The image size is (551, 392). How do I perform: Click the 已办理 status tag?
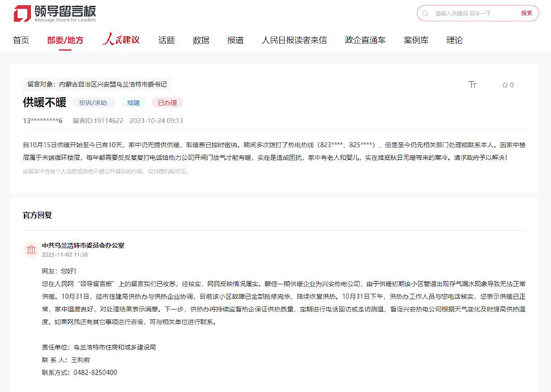coord(167,103)
